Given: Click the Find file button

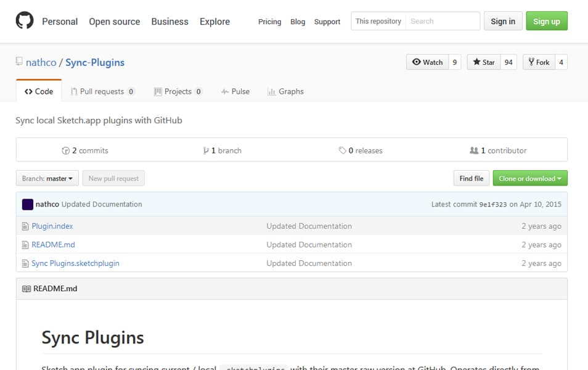Looking at the screenshot, I should tap(471, 178).
